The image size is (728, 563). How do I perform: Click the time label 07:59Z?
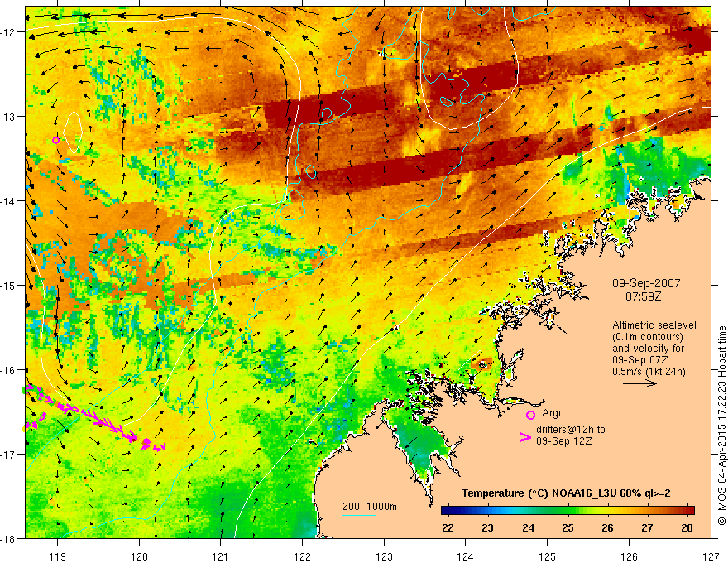[x=643, y=296]
